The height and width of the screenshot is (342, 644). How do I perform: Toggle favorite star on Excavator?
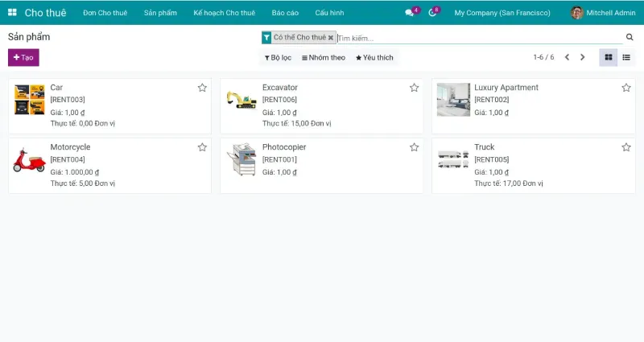(x=414, y=88)
